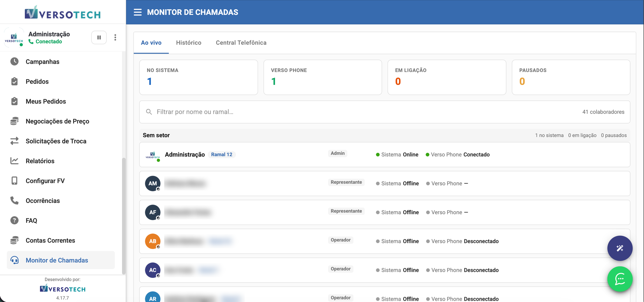644x302 pixels.
Task: Click the Relatórios chart icon
Action: click(x=14, y=161)
